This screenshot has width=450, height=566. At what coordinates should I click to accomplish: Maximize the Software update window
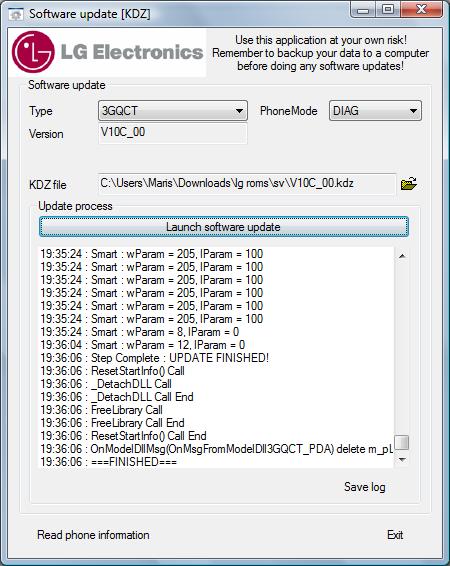point(388,9)
